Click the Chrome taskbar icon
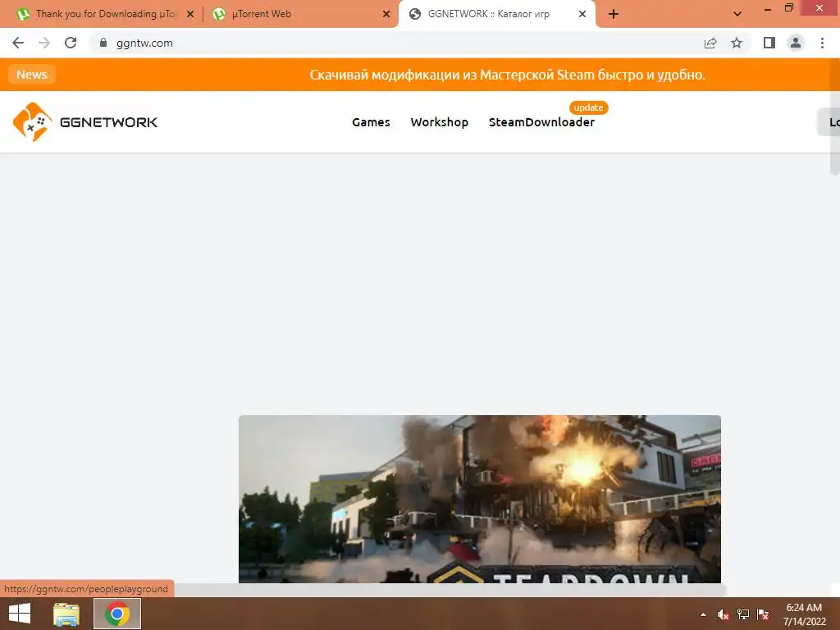The image size is (840, 630). click(x=117, y=614)
